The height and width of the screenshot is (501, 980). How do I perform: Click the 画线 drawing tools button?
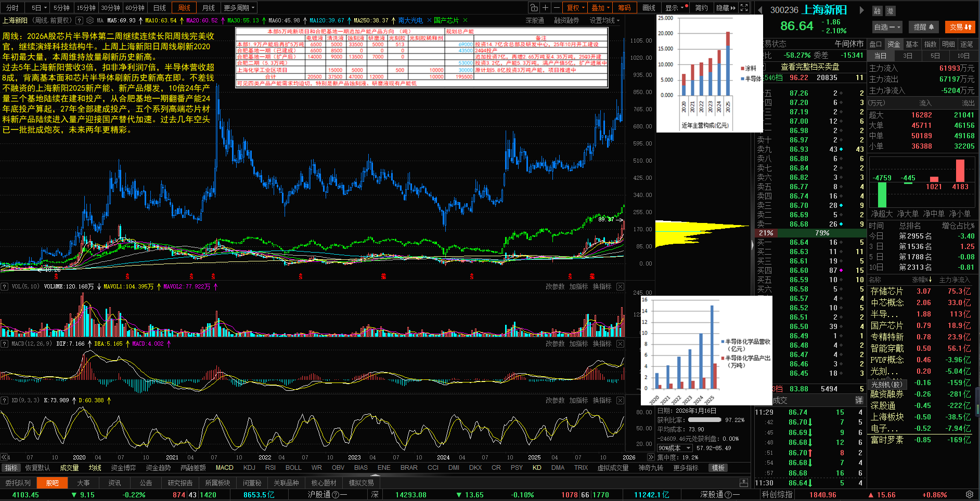[649, 8]
